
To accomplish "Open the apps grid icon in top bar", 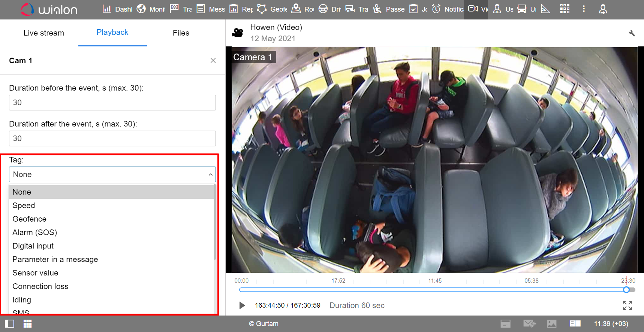I will (x=565, y=9).
